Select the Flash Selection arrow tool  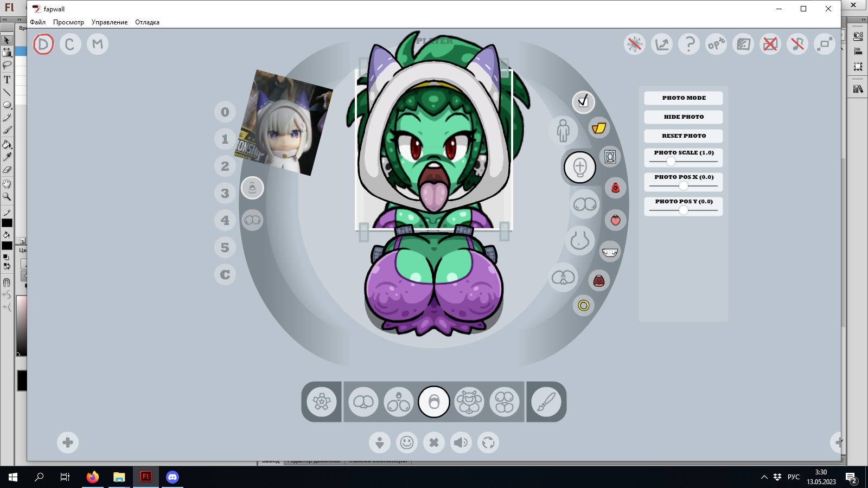coord(7,40)
